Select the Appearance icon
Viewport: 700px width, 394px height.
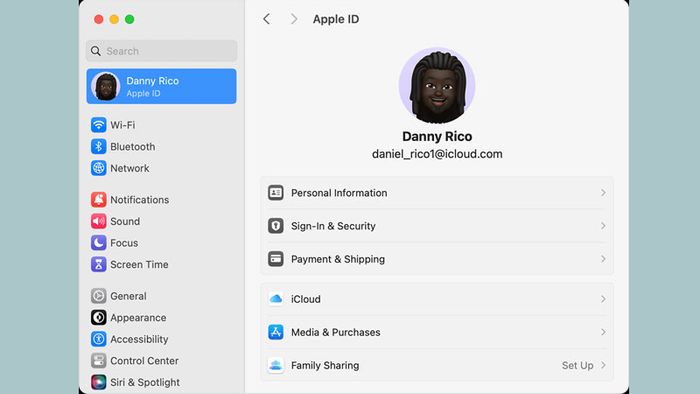[x=99, y=317]
